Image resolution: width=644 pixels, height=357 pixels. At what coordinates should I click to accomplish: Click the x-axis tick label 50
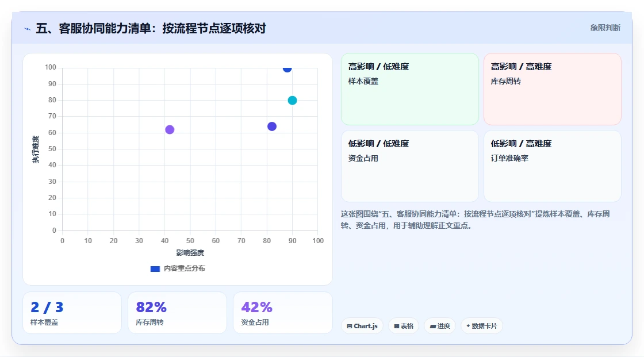click(190, 241)
